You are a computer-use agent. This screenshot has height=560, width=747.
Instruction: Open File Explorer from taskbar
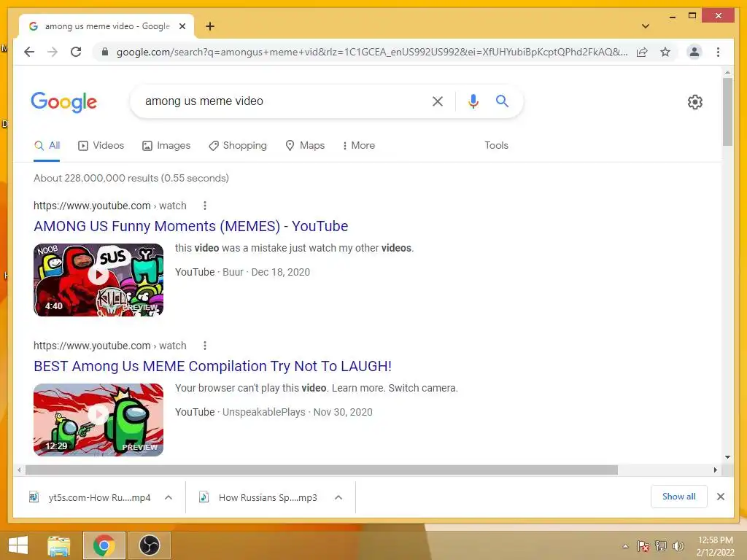pos(58,545)
